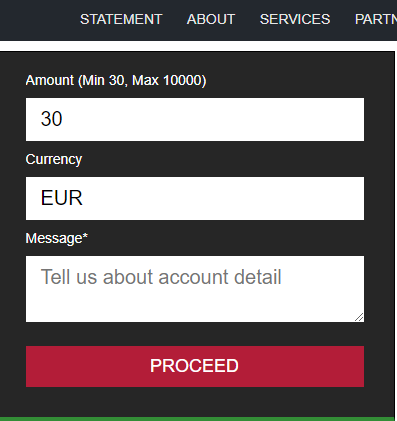This screenshot has height=421, width=397.
Task: Click the white strip beneath the navigation bar
Action: [x=198, y=46]
